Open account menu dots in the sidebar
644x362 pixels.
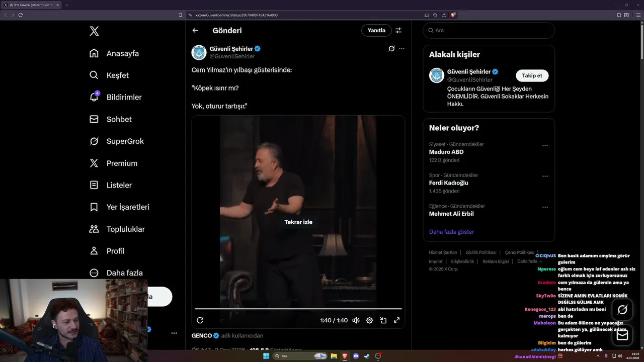[174, 333]
